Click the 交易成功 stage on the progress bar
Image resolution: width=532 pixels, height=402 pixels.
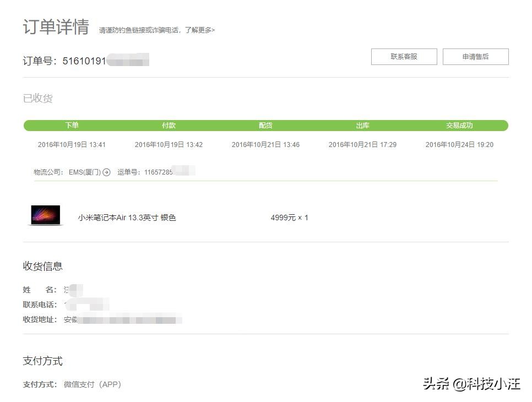460,125
